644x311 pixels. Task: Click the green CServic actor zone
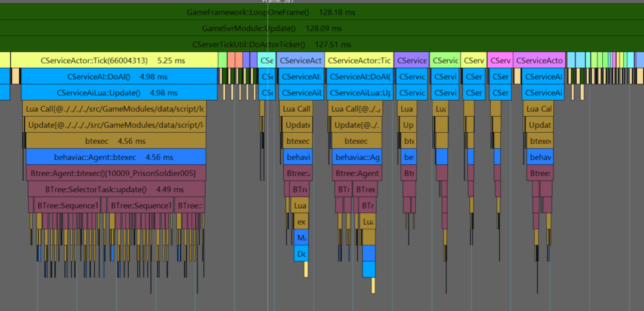(x=445, y=60)
